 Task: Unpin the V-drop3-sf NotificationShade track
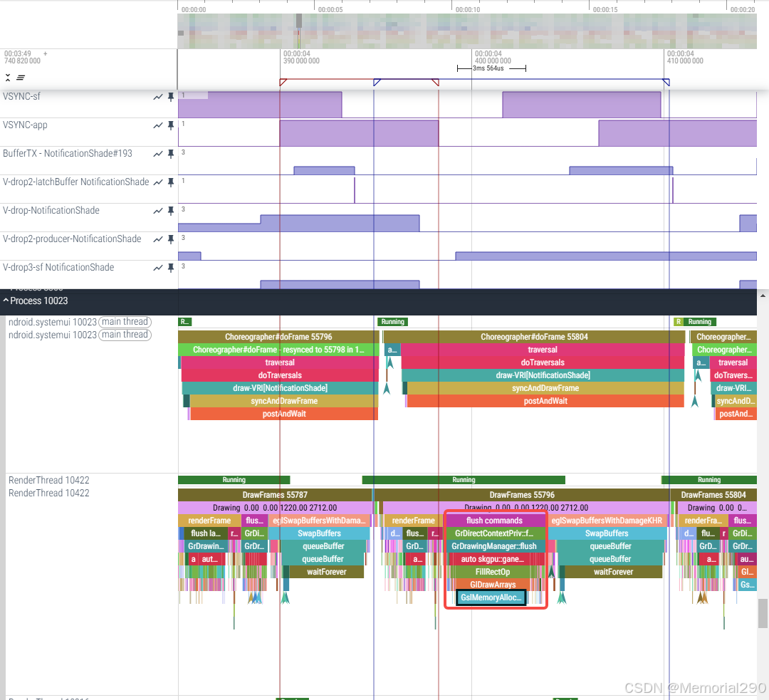coord(171,268)
